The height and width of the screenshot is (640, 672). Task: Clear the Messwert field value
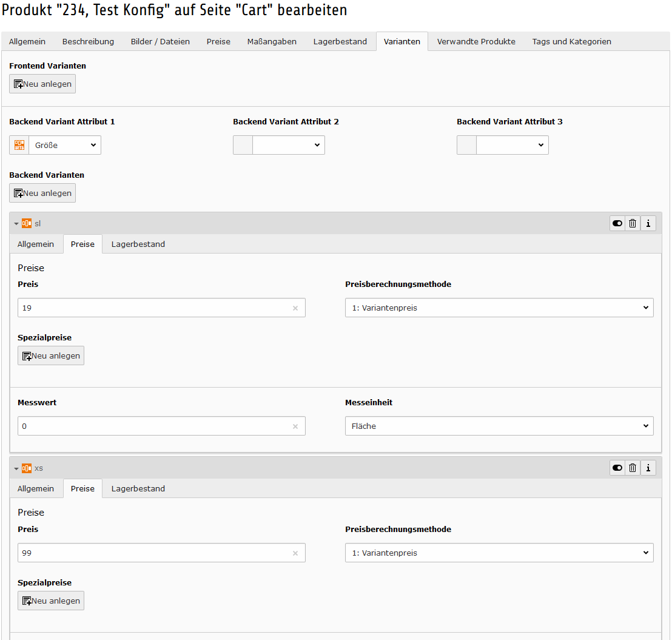pos(295,426)
